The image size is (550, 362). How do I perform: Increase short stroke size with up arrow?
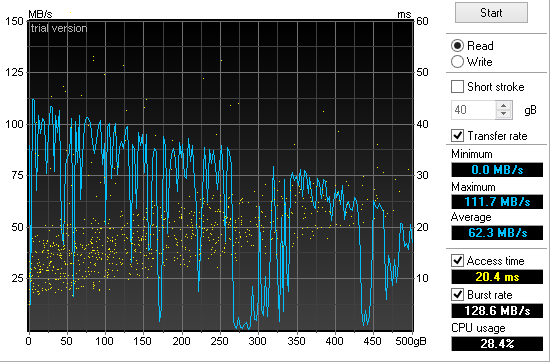click(x=504, y=106)
